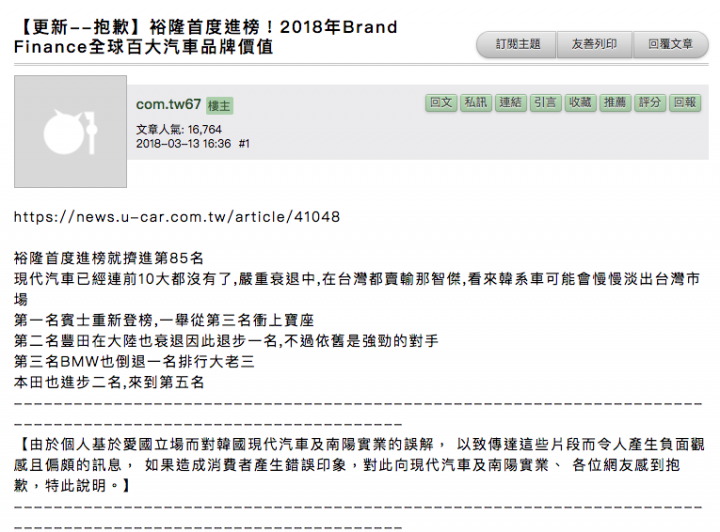The width and height of the screenshot is (720, 532).
Task: Click the apology paragraph starting 由於個人基於愛國立場
Action: tap(359, 465)
